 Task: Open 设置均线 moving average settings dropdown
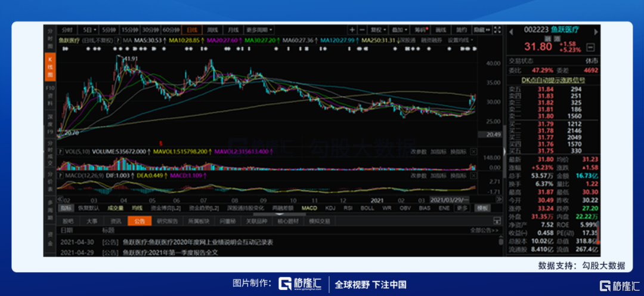(460, 41)
